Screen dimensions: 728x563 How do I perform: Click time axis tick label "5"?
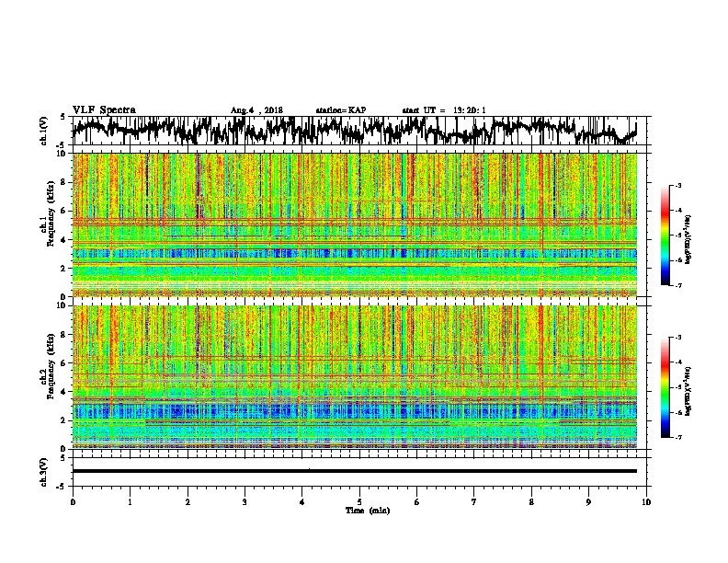359,502
